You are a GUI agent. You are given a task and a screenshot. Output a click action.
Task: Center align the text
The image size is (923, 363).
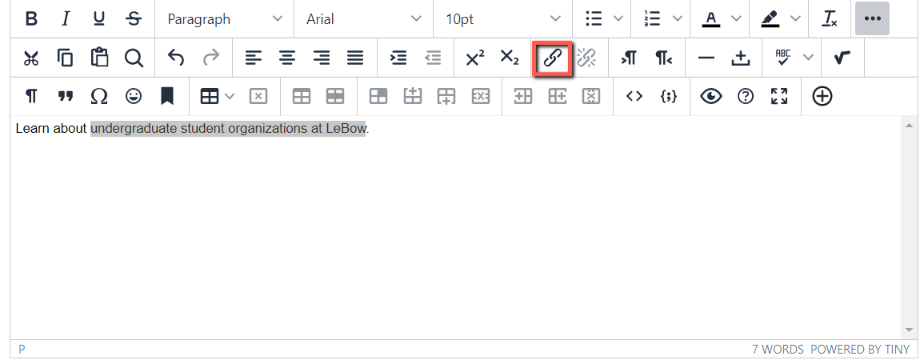(x=287, y=58)
